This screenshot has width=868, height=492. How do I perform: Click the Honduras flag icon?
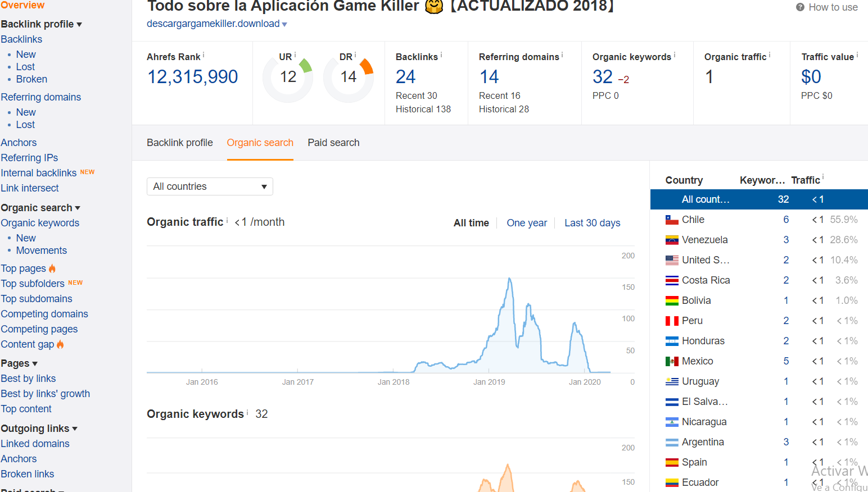coord(672,341)
